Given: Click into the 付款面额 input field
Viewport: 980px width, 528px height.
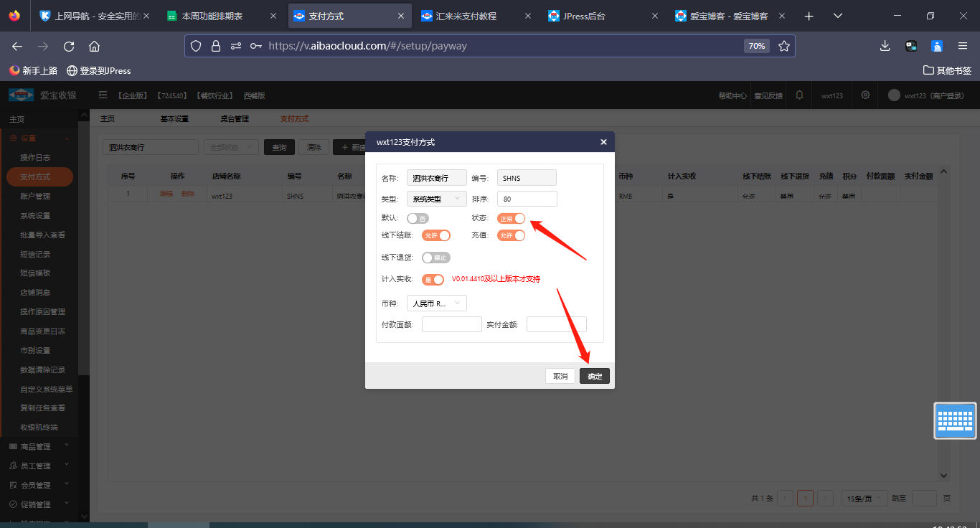Looking at the screenshot, I should pos(451,324).
